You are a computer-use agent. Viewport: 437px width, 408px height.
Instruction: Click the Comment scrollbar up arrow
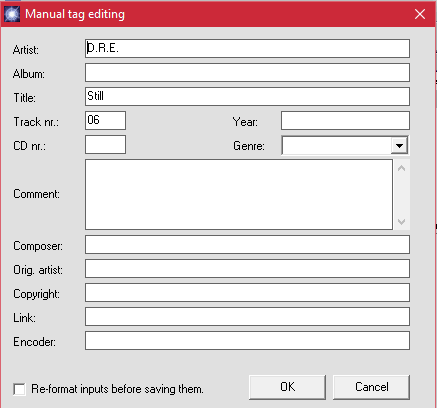(x=401, y=168)
